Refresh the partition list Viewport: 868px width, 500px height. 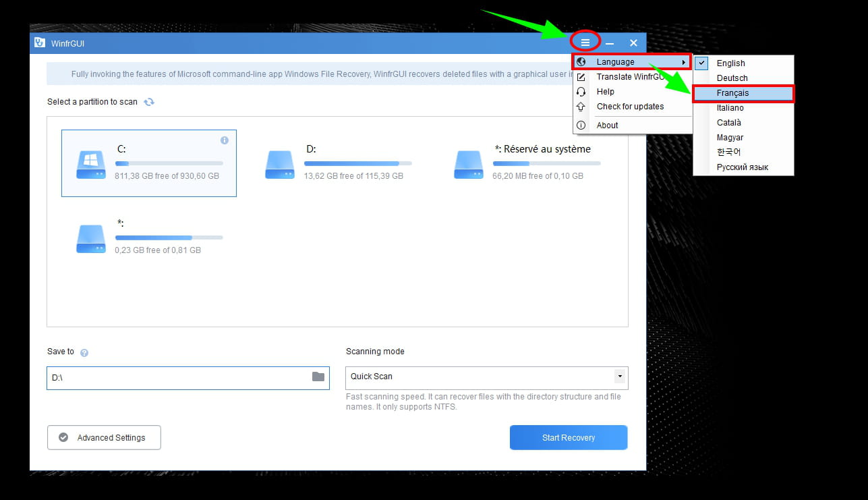(149, 102)
